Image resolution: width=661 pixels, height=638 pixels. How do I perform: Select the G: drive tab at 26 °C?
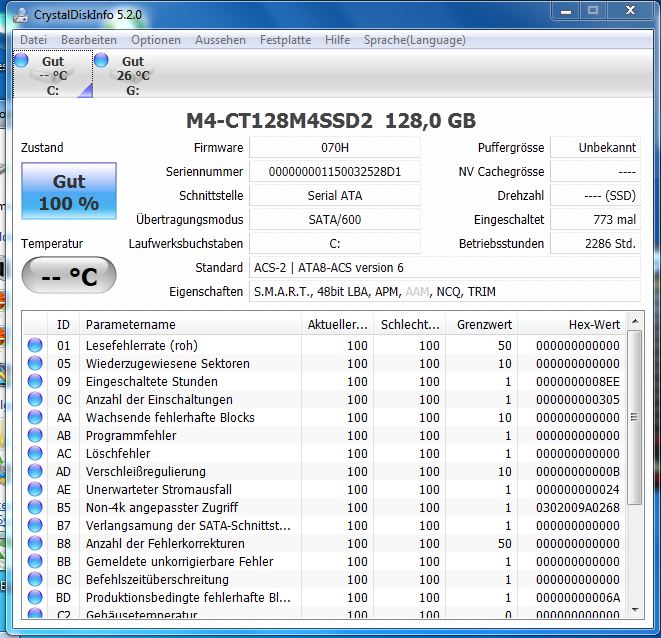coord(132,75)
